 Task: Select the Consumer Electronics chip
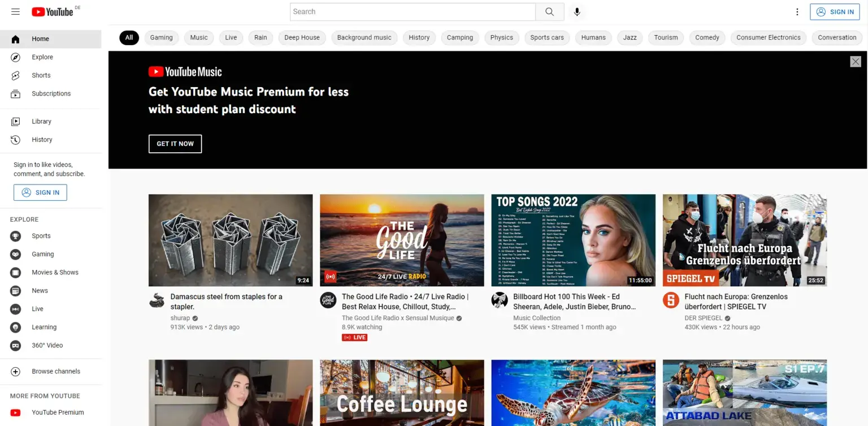[769, 37]
